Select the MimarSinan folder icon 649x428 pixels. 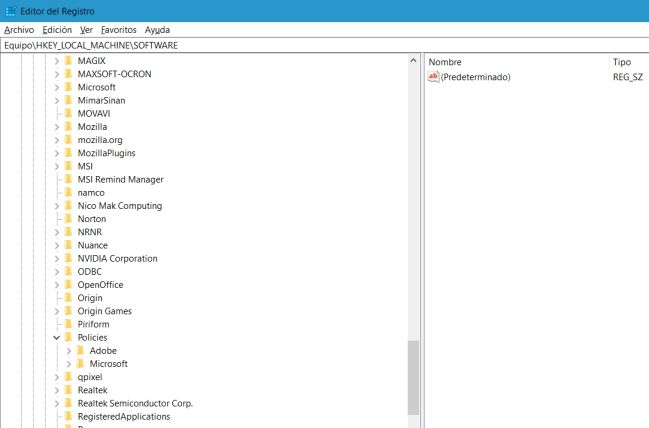coord(69,100)
